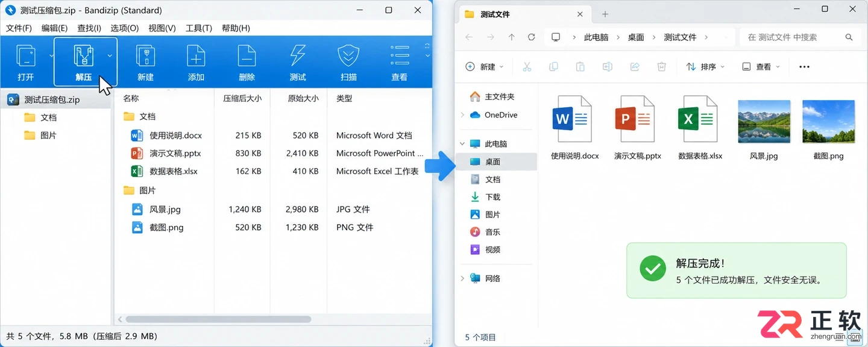Sort by 类型 column header
This screenshot has width=868, height=347.
click(344, 98)
